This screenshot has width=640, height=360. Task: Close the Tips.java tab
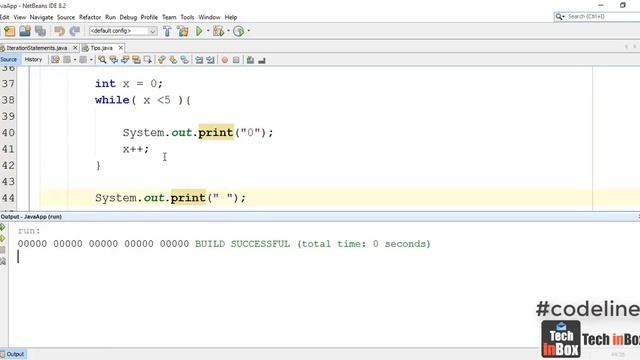(x=120, y=48)
